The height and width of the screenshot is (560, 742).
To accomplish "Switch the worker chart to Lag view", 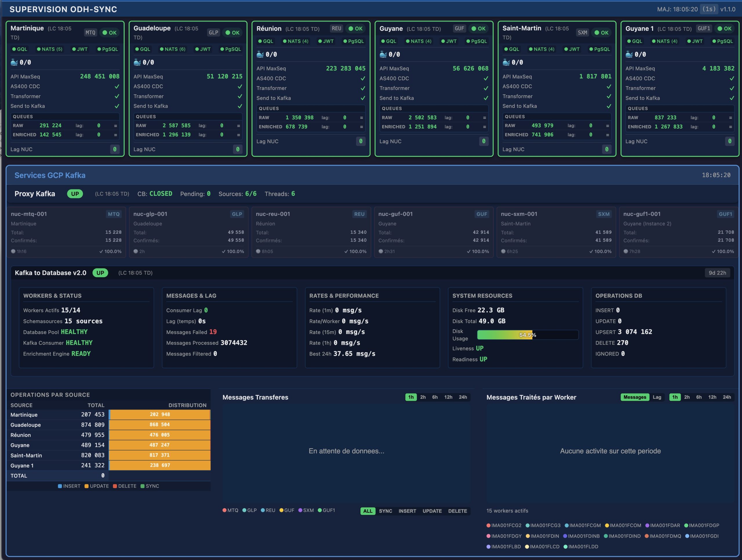I will tap(657, 397).
